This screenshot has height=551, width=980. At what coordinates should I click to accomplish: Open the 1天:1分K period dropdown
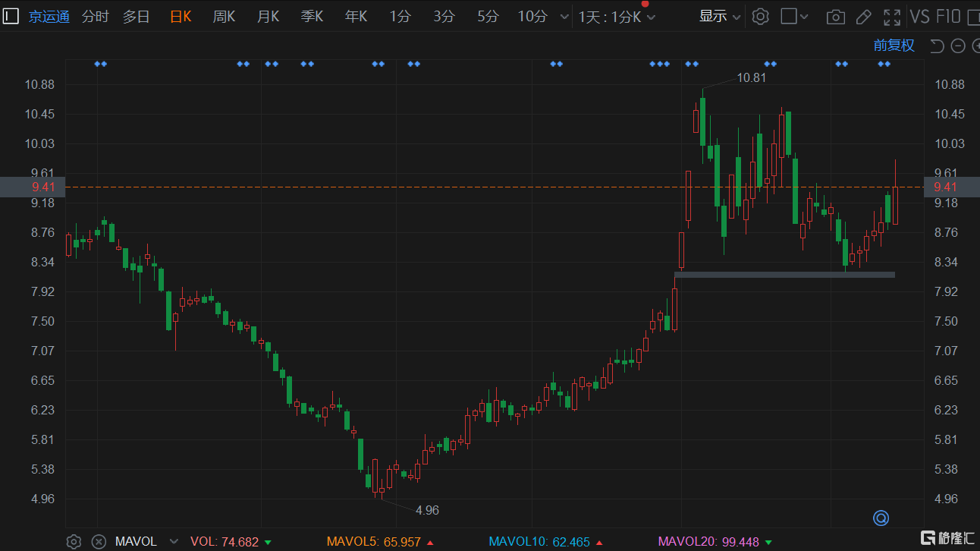click(617, 17)
